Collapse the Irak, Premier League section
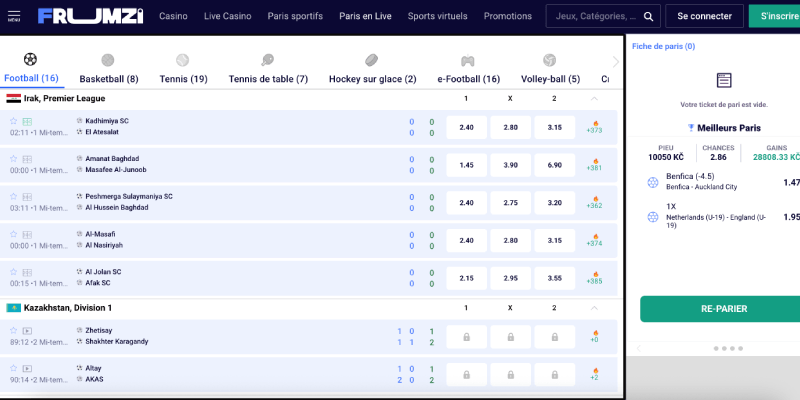 (594, 98)
